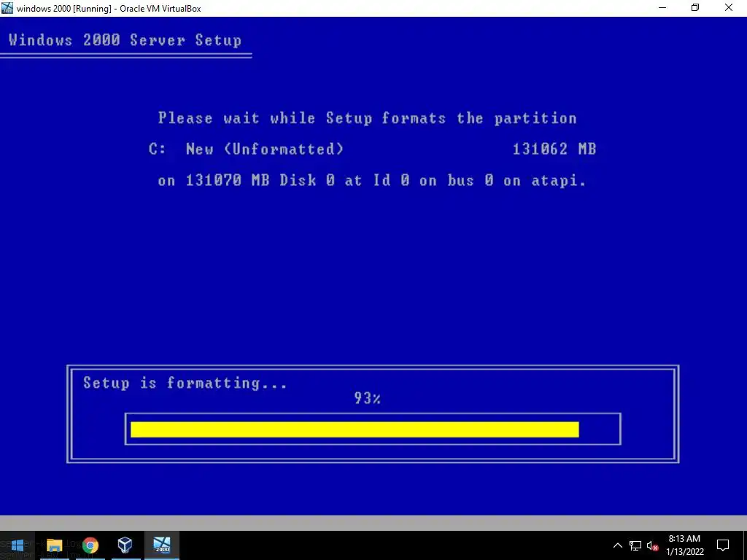Click the "Please wait while Setup formats" line
This screenshot has width=747, height=560.
coord(368,118)
